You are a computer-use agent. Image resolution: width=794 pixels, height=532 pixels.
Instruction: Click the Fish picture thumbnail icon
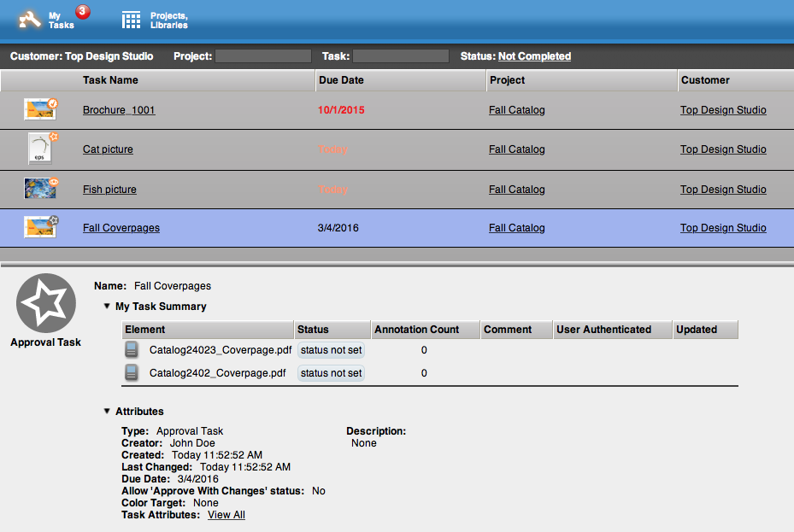coord(40,189)
